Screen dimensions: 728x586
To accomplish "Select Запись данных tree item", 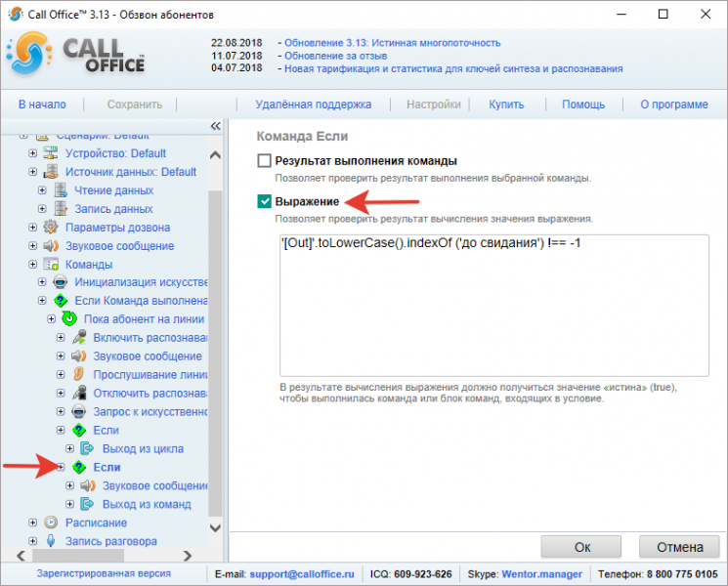I will [113, 209].
